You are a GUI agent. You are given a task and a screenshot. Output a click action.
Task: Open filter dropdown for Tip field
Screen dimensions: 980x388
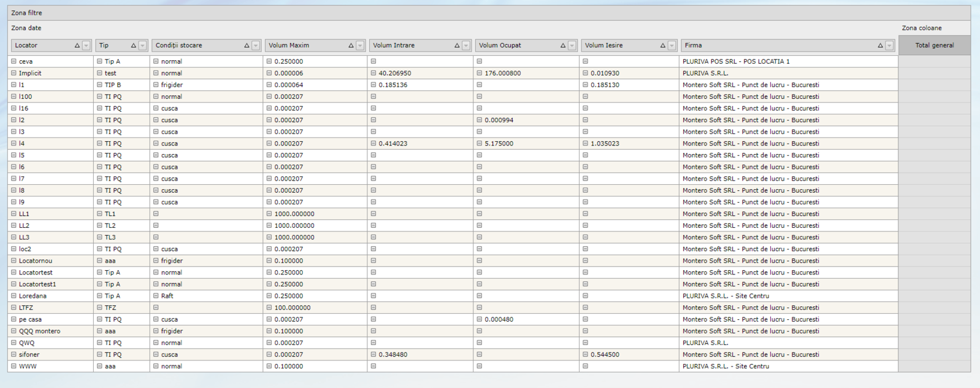pyautogui.click(x=142, y=45)
